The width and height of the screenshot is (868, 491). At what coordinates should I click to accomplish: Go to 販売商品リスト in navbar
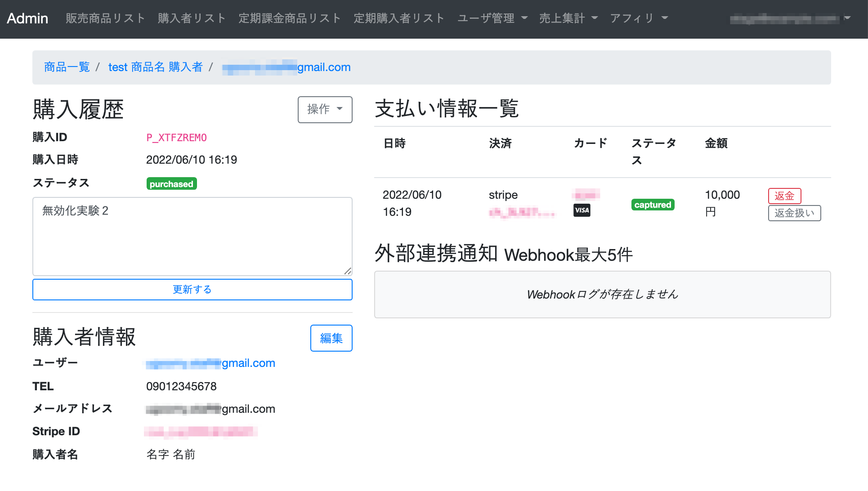(x=105, y=18)
